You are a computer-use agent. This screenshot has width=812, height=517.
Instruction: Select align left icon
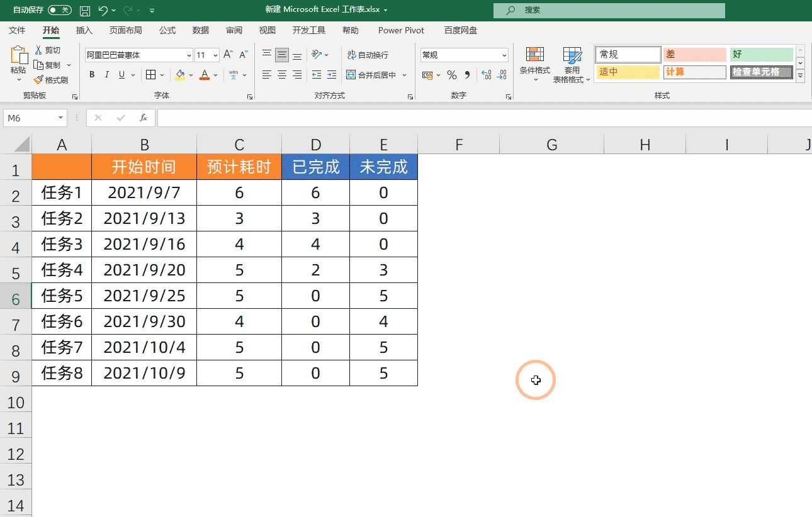point(267,75)
